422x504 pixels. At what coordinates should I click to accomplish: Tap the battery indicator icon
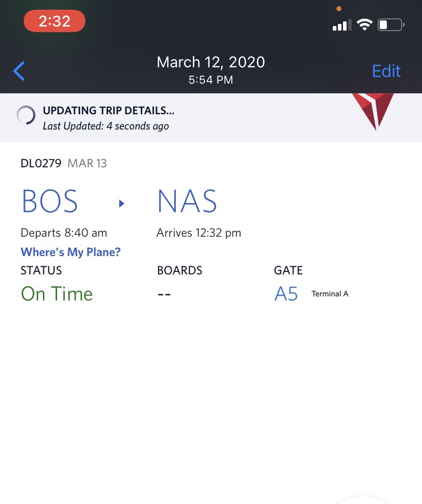click(391, 25)
